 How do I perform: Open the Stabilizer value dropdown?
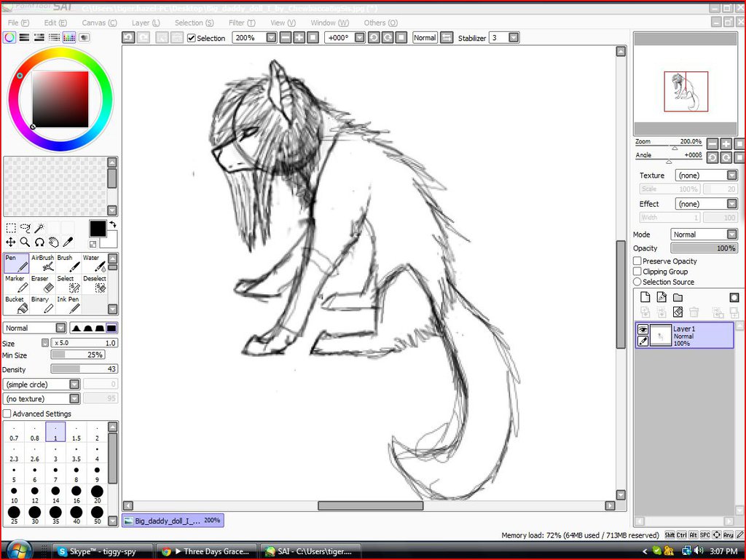[514, 38]
